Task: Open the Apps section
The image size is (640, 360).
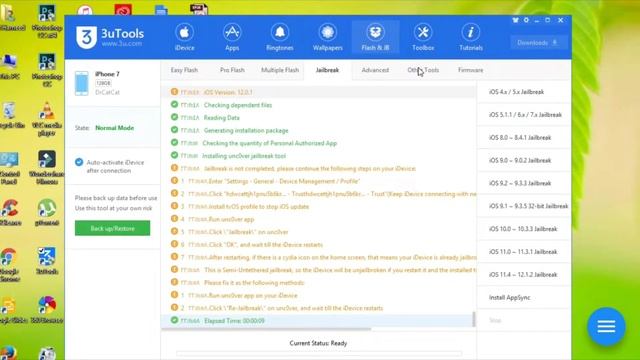Action: (232, 38)
